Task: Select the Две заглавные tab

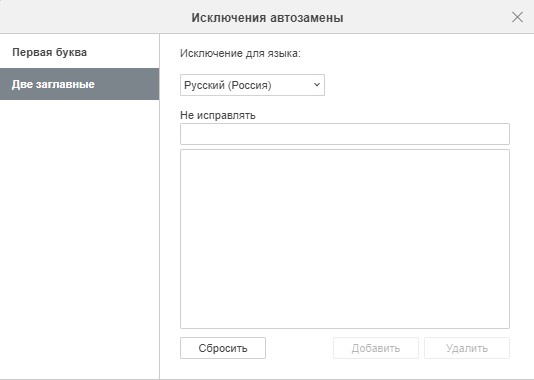Action: point(79,84)
